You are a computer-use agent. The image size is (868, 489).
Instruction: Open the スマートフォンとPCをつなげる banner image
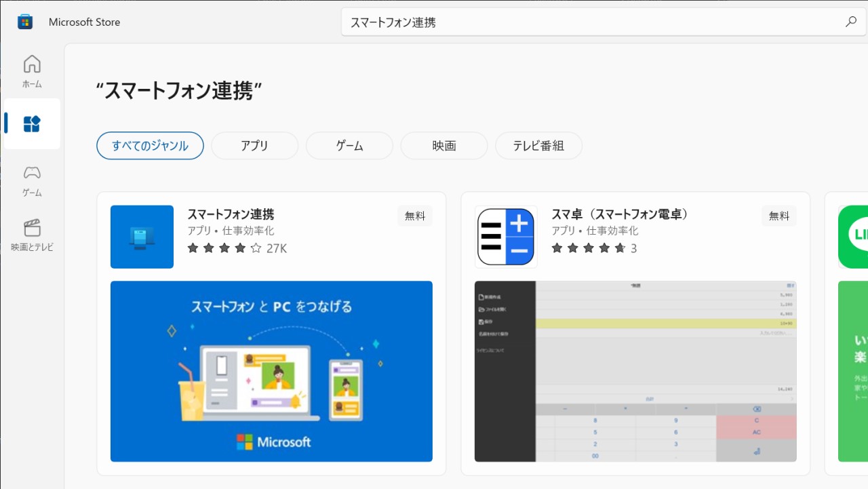point(271,372)
